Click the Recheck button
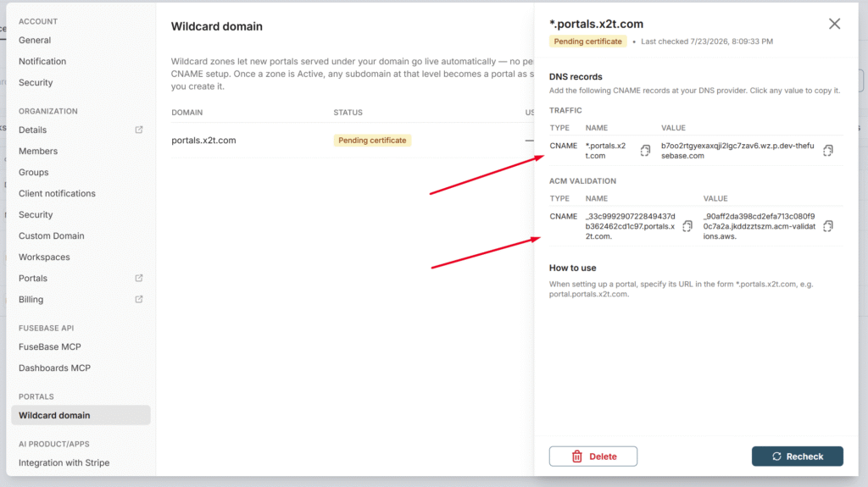Screen dimensions: 868x487 pos(797,457)
